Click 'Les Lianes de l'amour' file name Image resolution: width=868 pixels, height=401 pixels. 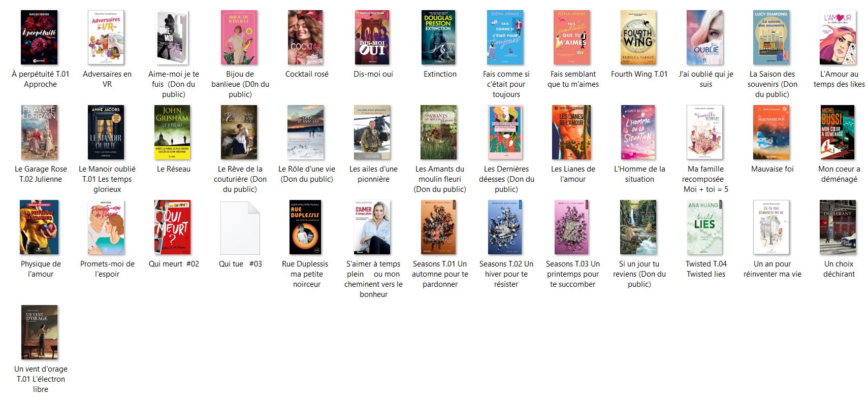(x=573, y=174)
